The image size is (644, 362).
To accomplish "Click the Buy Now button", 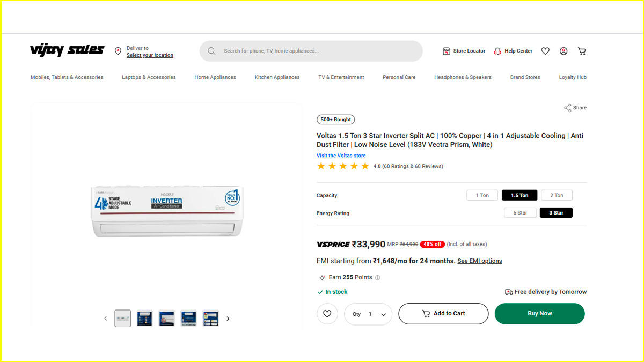I will point(539,314).
